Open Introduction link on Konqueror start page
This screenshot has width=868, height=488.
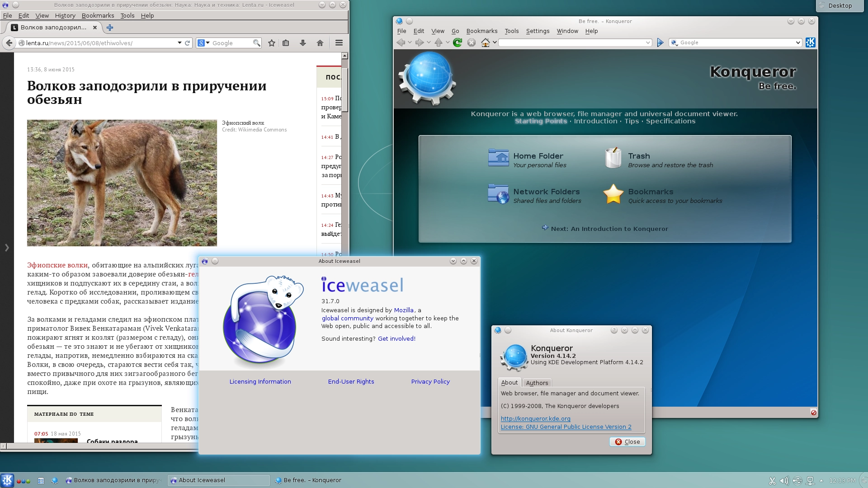tap(595, 121)
